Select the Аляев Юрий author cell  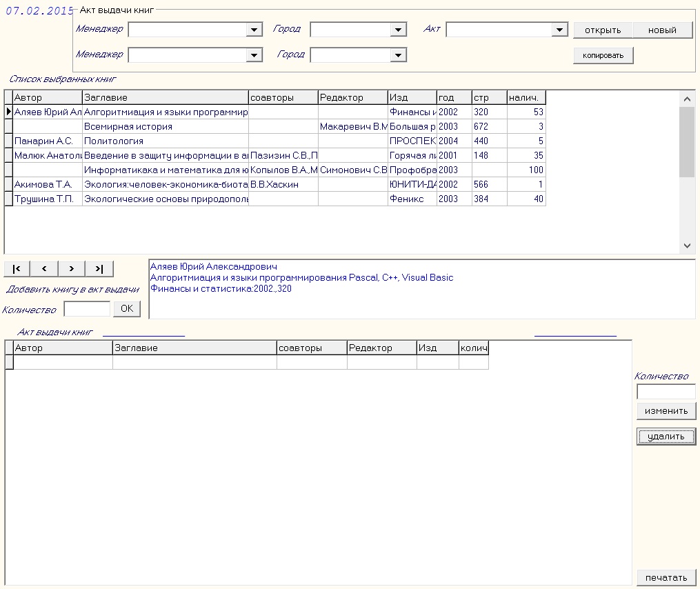[48, 112]
